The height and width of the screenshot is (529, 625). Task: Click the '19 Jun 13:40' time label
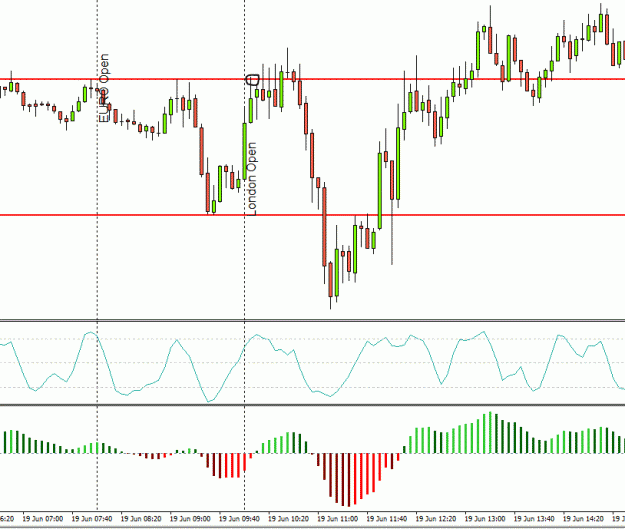click(x=534, y=519)
